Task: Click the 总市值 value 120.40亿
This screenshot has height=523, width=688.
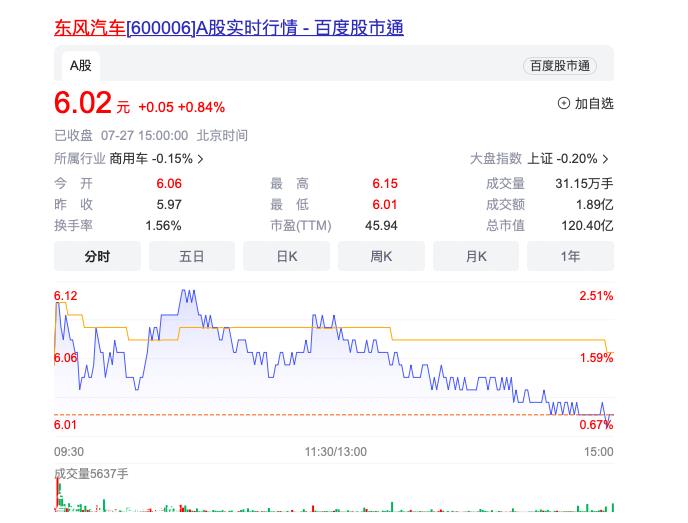Action: [587, 226]
